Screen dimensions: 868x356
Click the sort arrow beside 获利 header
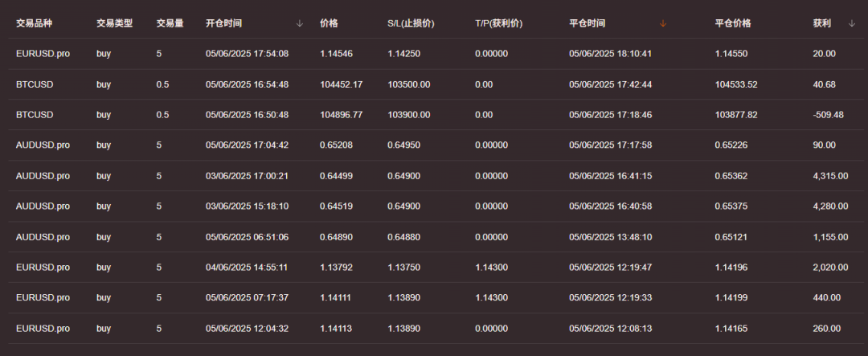[852, 23]
